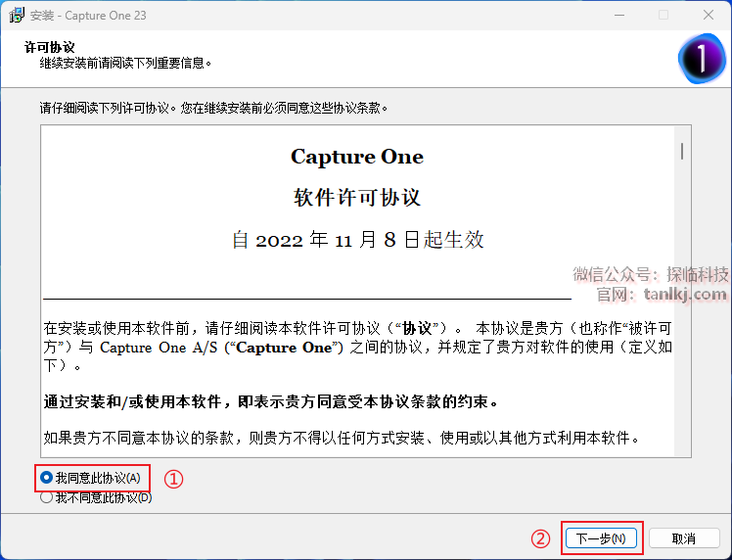Click the 取消 button
Screen dimensions: 732x560
point(683,538)
